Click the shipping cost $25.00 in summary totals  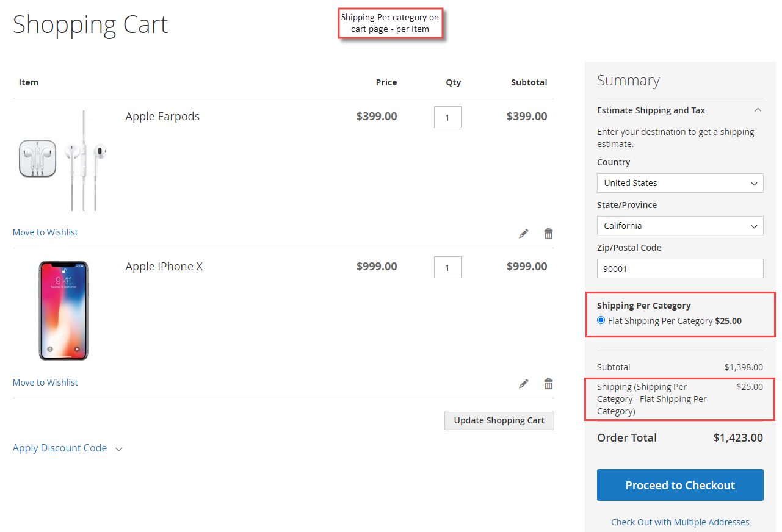pyautogui.click(x=750, y=387)
